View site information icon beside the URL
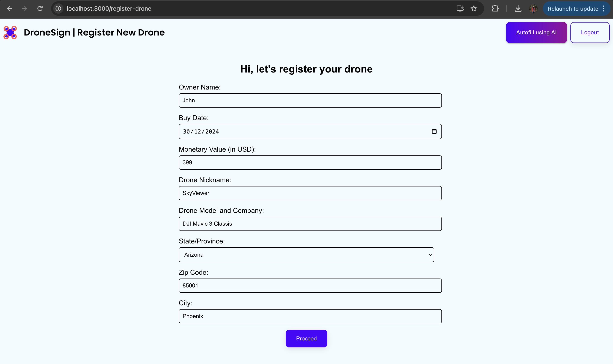 58,9
